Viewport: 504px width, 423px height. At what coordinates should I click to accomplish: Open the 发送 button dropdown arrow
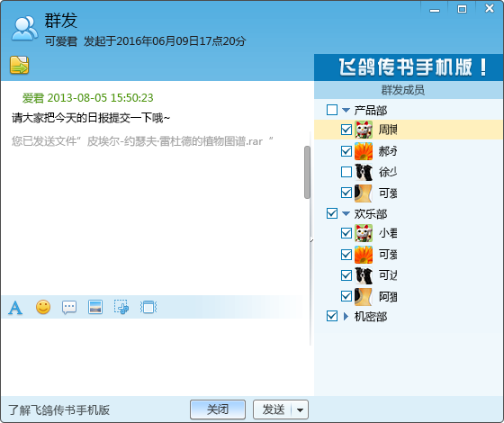click(x=300, y=409)
